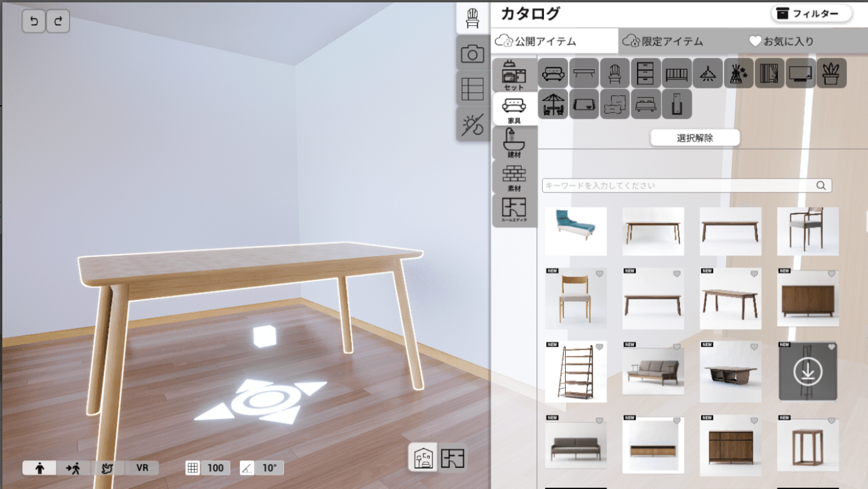Click the undo arrow button
Viewport: 868px width, 489px height.
point(34,21)
